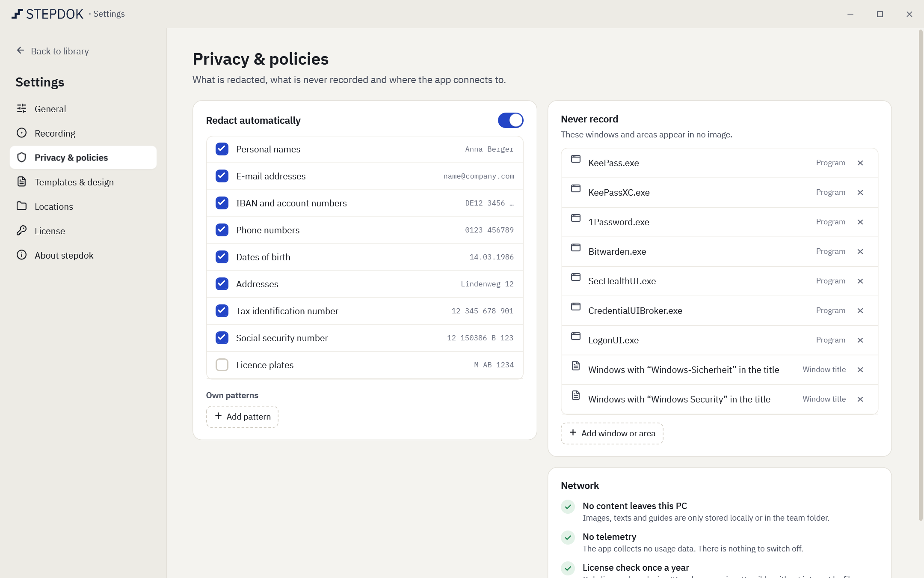Add a new redaction pattern

(242, 417)
